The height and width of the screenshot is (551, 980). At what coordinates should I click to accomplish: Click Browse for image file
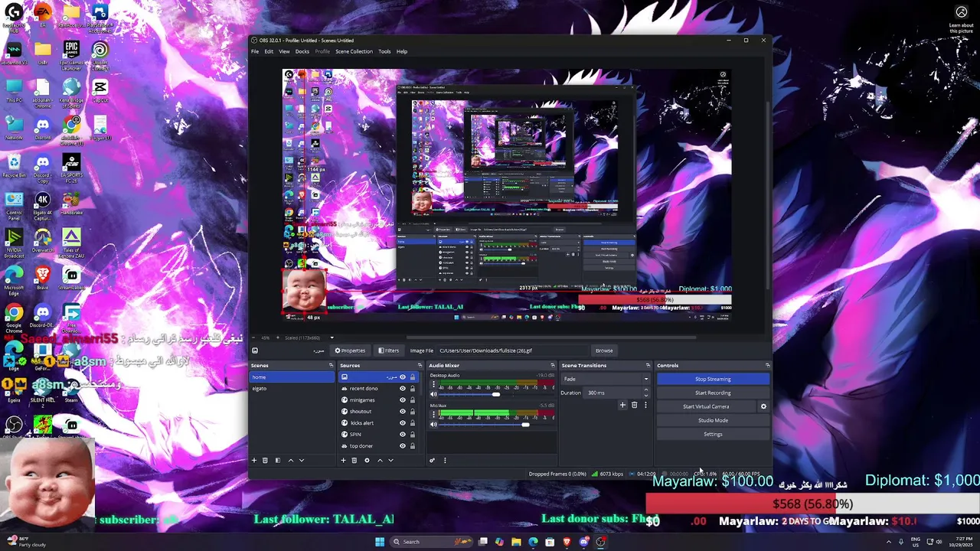click(x=604, y=350)
